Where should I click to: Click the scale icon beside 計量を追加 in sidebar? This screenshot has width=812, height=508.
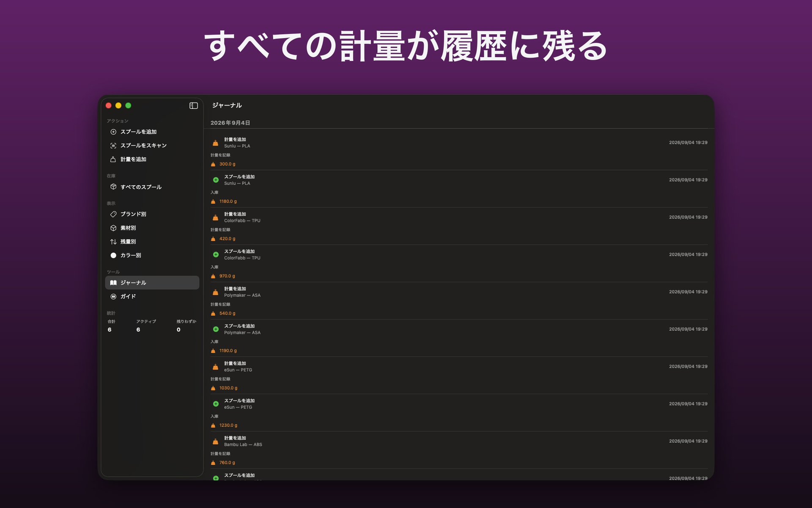[113, 159]
